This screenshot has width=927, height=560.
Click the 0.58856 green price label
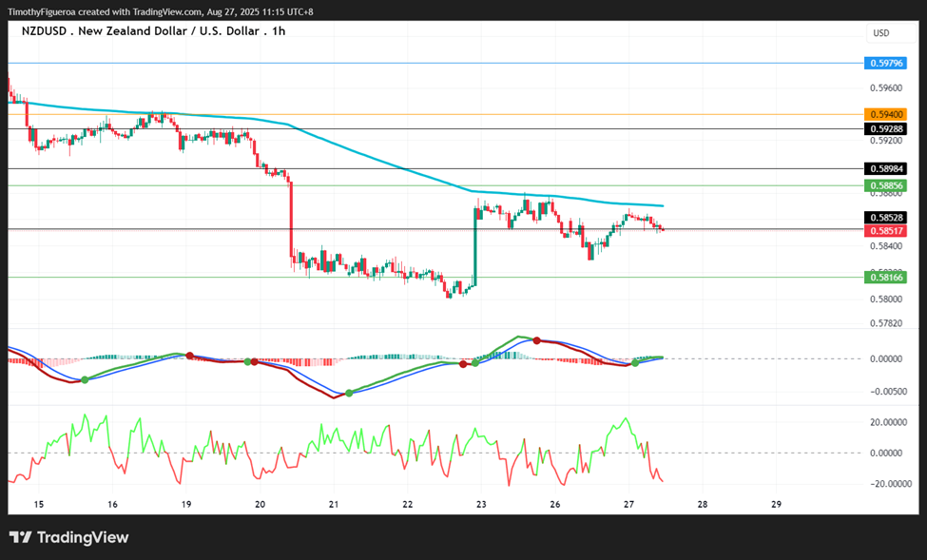(885, 185)
